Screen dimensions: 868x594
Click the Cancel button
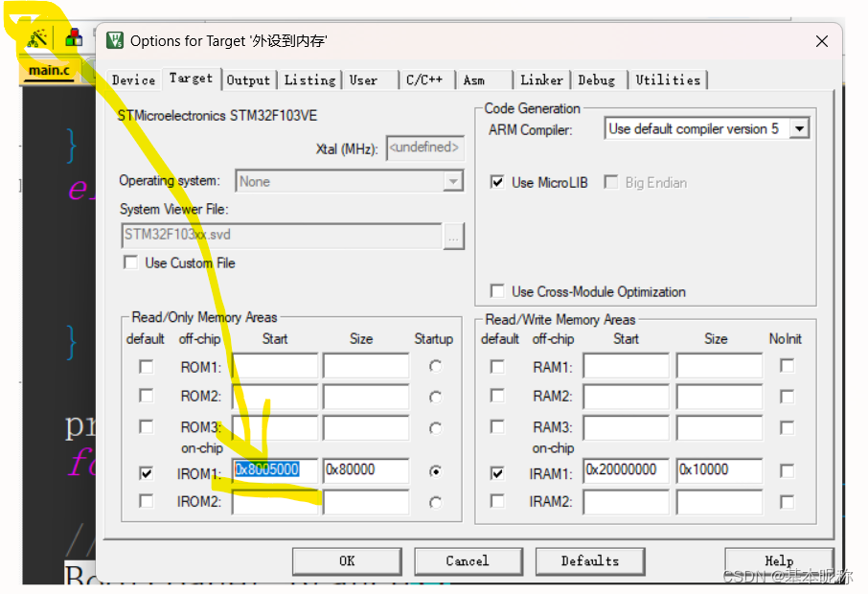click(x=468, y=561)
